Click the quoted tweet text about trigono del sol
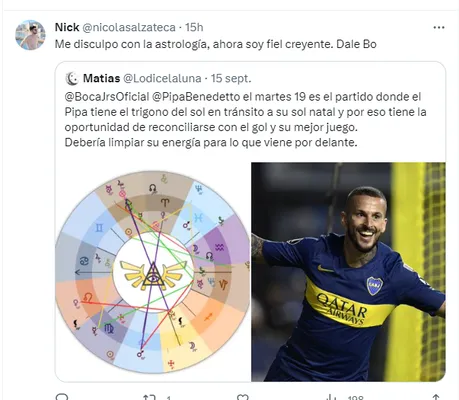459x400 pixels. (x=245, y=120)
